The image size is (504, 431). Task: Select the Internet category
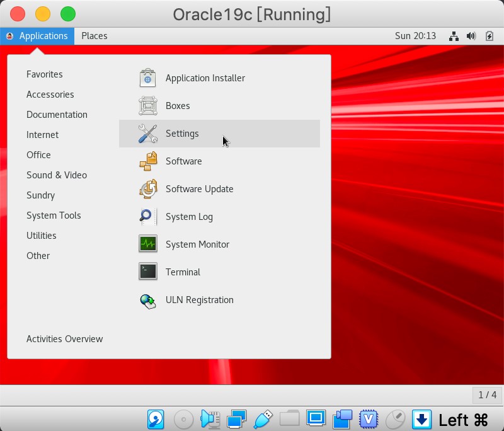tap(42, 135)
